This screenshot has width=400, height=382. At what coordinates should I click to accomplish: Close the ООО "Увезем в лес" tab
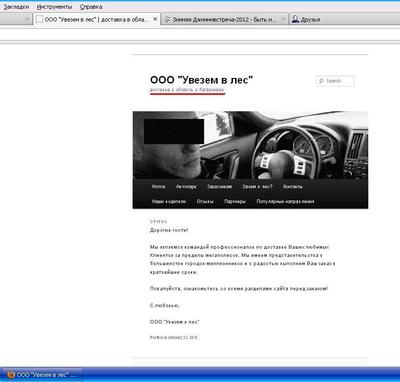[155, 19]
